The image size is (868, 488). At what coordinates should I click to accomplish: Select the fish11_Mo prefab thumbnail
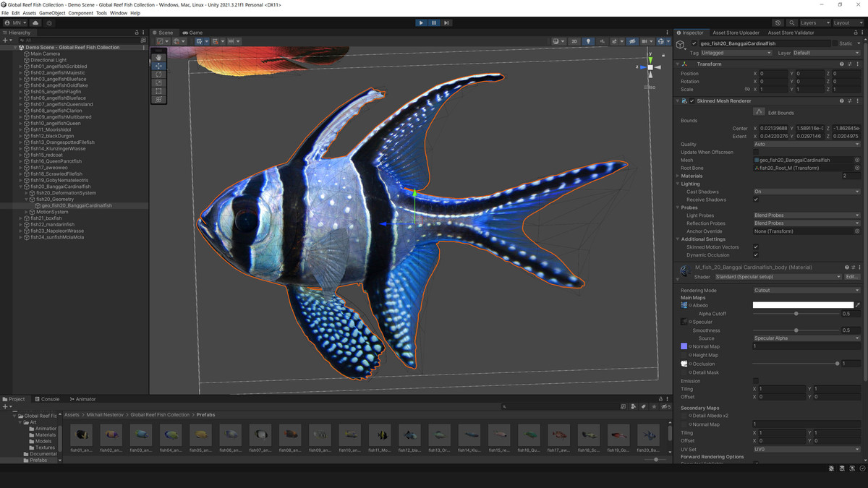tap(380, 436)
